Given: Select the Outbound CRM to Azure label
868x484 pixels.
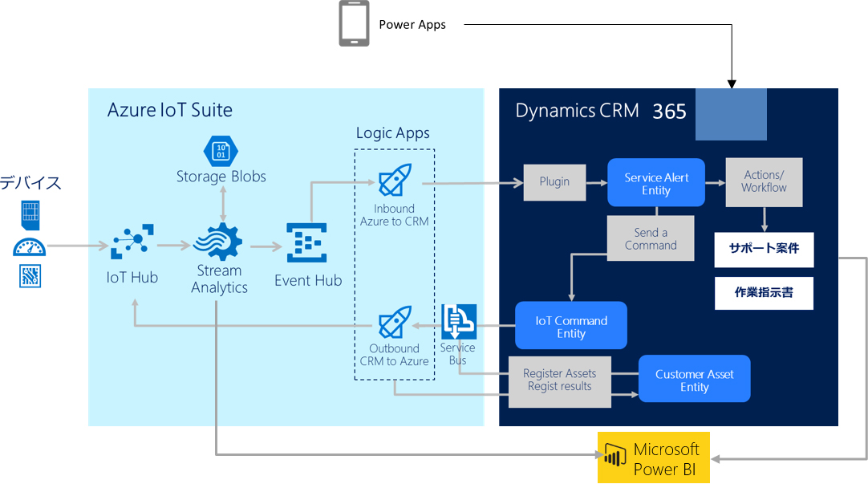Looking at the screenshot, I should click(x=394, y=355).
